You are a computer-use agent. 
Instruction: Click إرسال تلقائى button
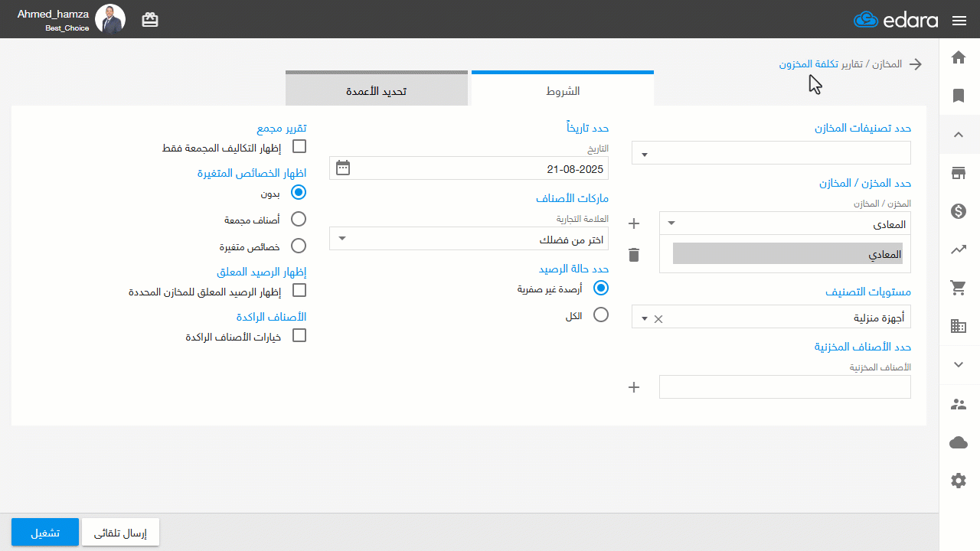[x=120, y=532]
